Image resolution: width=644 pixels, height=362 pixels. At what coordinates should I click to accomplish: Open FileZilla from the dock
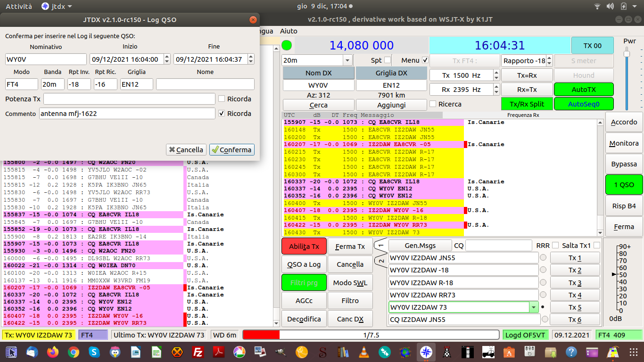(x=198, y=352)
